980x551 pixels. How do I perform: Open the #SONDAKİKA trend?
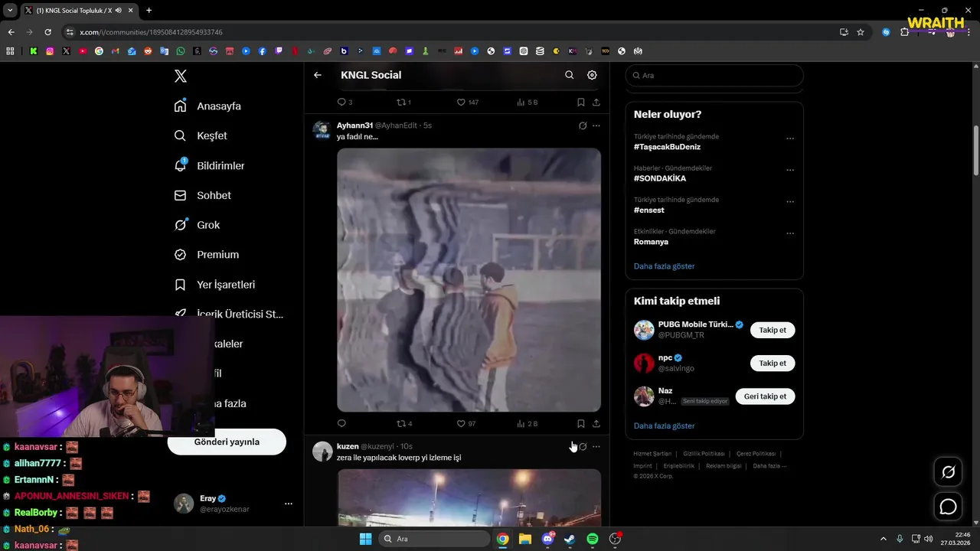pos(660,178)
